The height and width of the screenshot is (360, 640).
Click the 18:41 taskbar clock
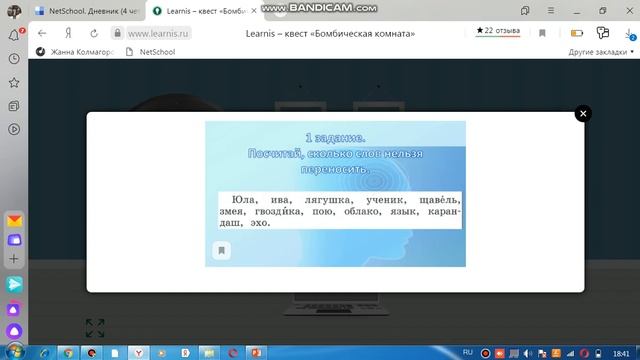(x=621, y=353)
